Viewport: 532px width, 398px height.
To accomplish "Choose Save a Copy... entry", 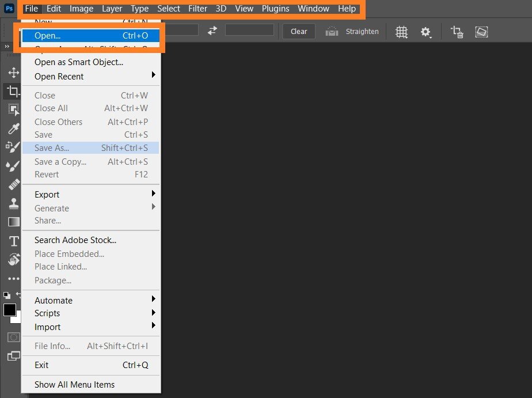I will (x=91, y=162).
